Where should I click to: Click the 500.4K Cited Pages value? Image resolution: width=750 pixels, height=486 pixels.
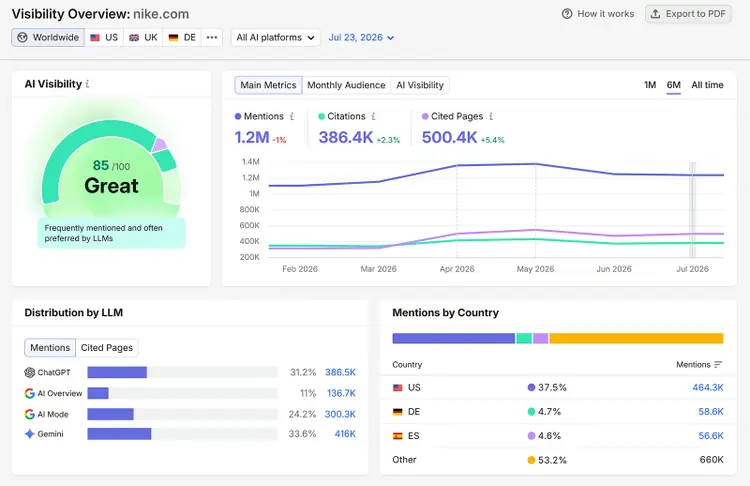[450, 137]
